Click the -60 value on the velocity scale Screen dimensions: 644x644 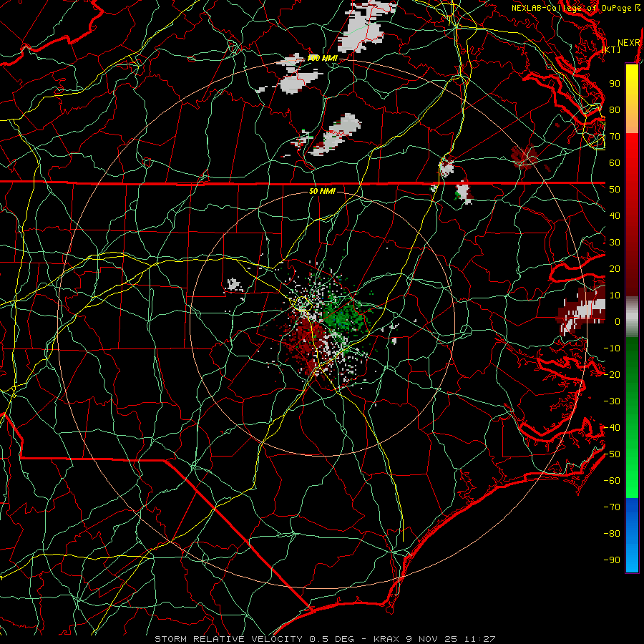pyautogui.click(x=612, y=481)
